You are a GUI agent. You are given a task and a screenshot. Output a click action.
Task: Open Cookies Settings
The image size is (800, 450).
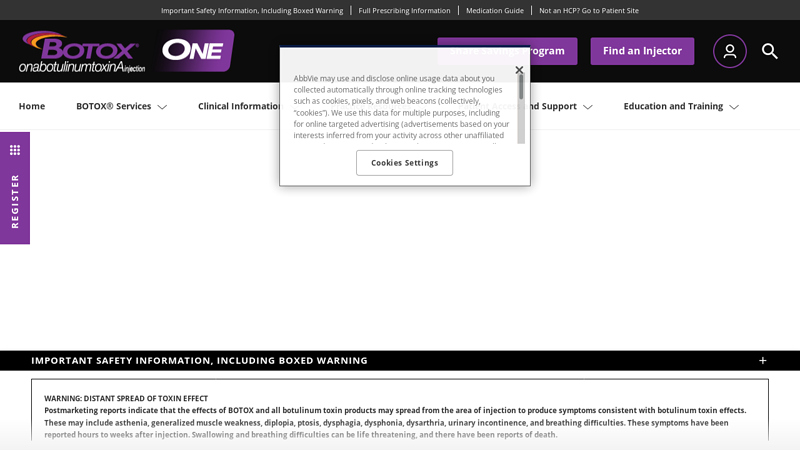[404, 163]
